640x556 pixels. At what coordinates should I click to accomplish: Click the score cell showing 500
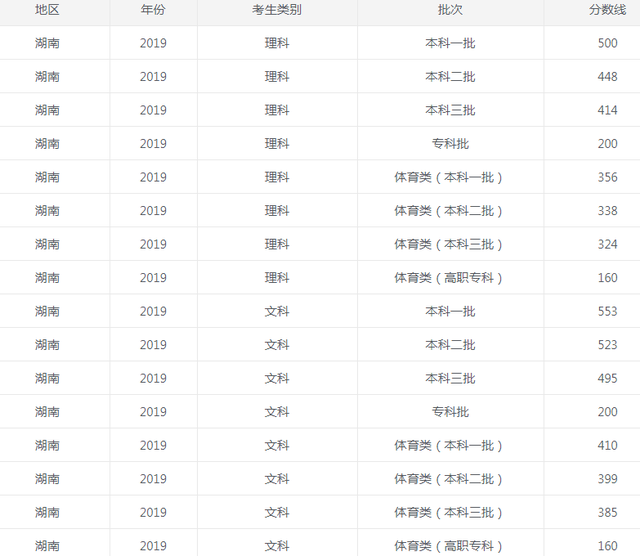tap(607, 43)
